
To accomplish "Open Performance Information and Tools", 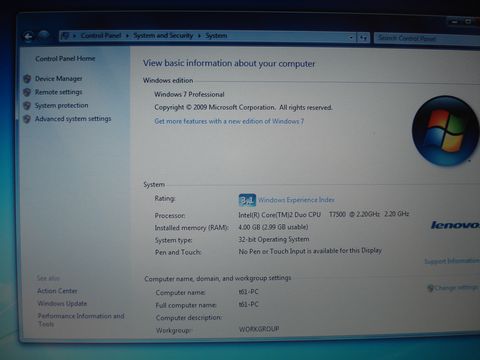I will (x=81, y=320).
